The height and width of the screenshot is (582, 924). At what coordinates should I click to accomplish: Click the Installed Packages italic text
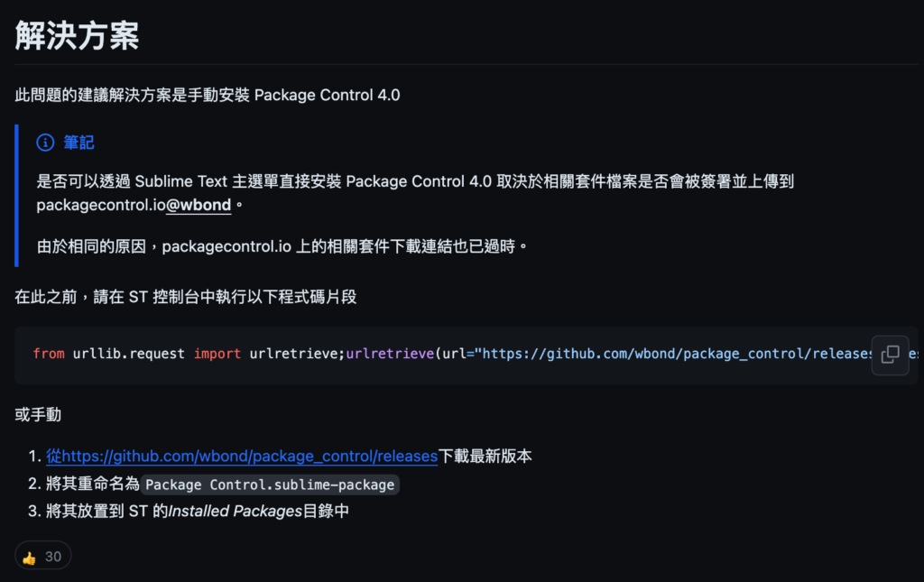236,511
